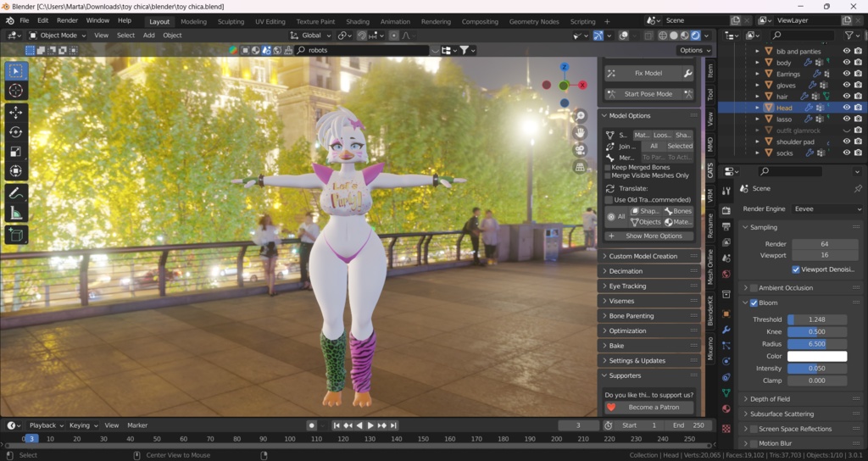The image size is (868, 461).
Task: Play the animation forward
Action: (370, 425)
